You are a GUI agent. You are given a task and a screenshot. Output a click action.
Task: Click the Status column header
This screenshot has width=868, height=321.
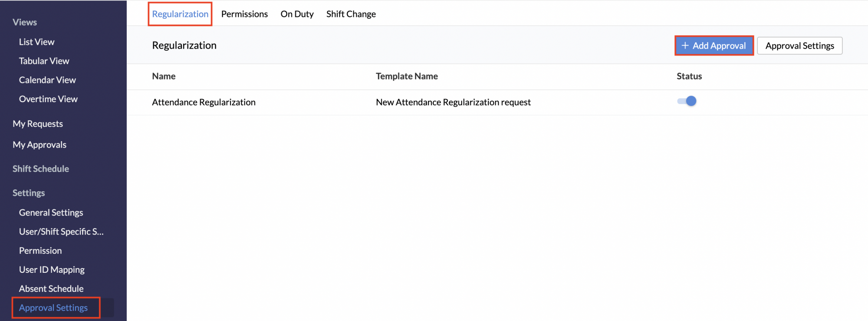(689, 76)
